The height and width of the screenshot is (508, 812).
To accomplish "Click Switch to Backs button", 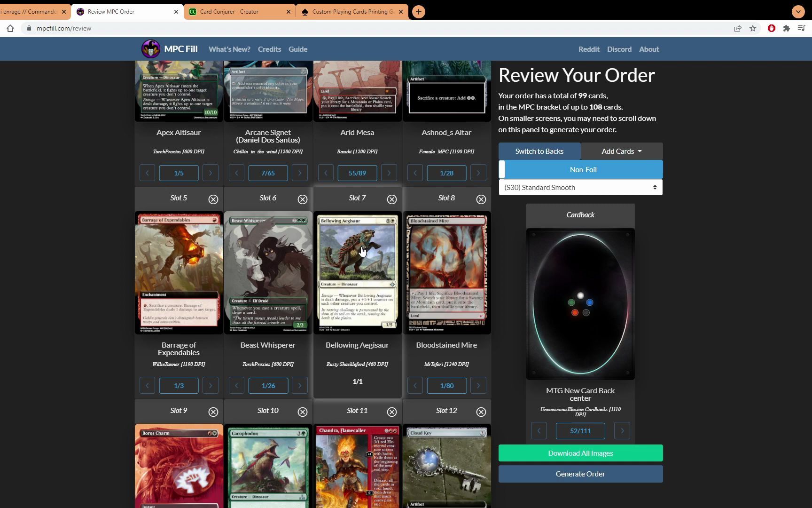I will pyautogui.click(x=539, y=151).
